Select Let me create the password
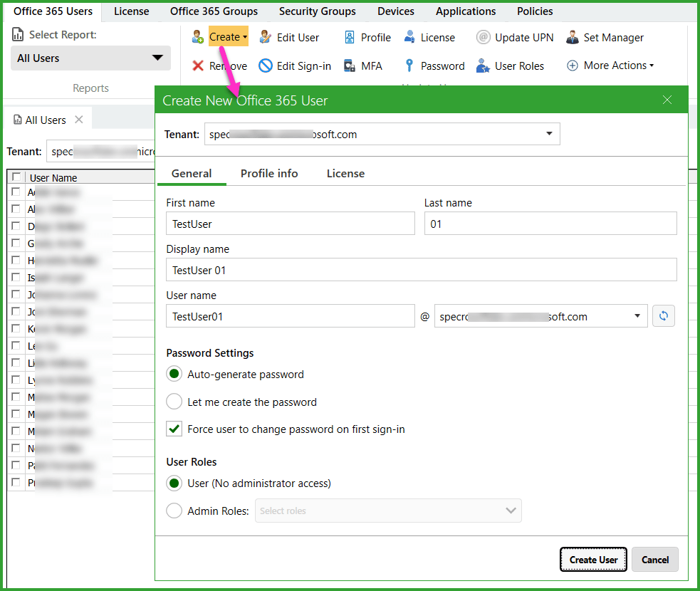 (x=174, y=402)
